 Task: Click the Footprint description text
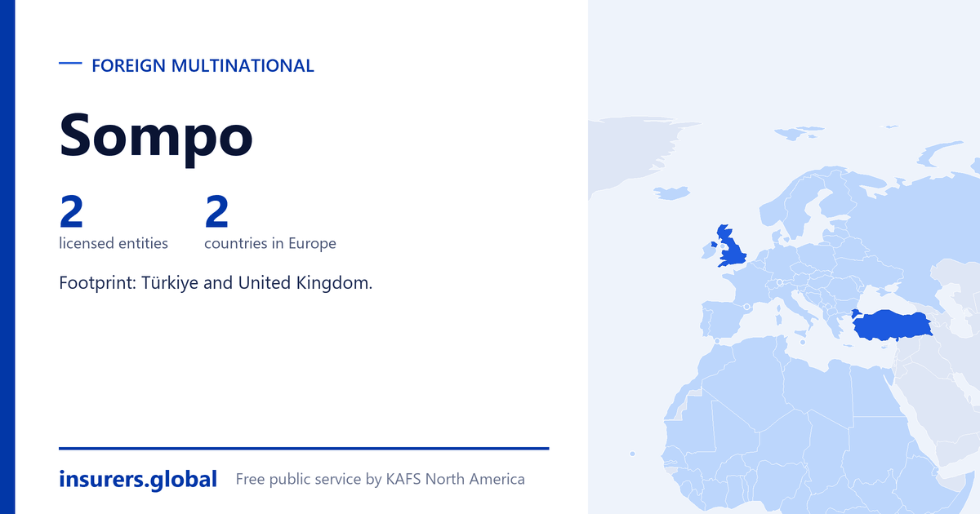pyautogui.click(x=216, y=283)
